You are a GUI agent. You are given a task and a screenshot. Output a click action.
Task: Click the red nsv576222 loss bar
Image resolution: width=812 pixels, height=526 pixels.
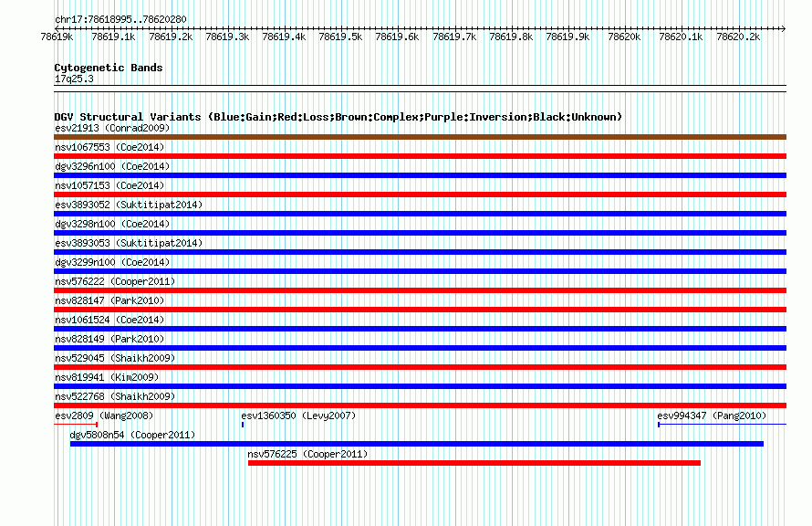point(420,290)
